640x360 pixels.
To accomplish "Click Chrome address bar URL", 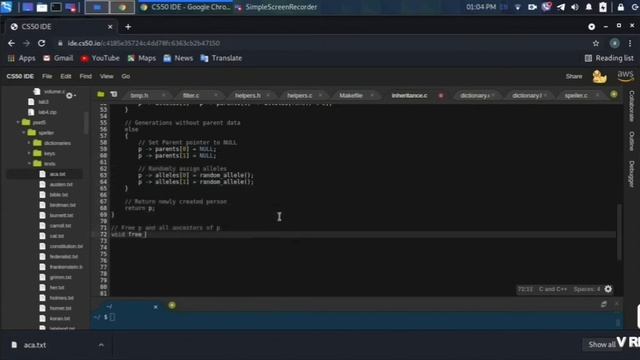I will click(x=144, y=43).
